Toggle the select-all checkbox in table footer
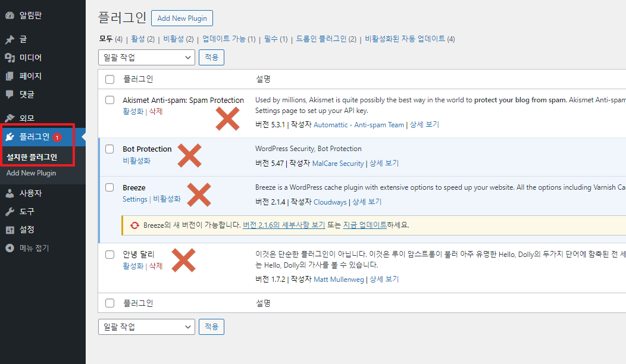 110,303
